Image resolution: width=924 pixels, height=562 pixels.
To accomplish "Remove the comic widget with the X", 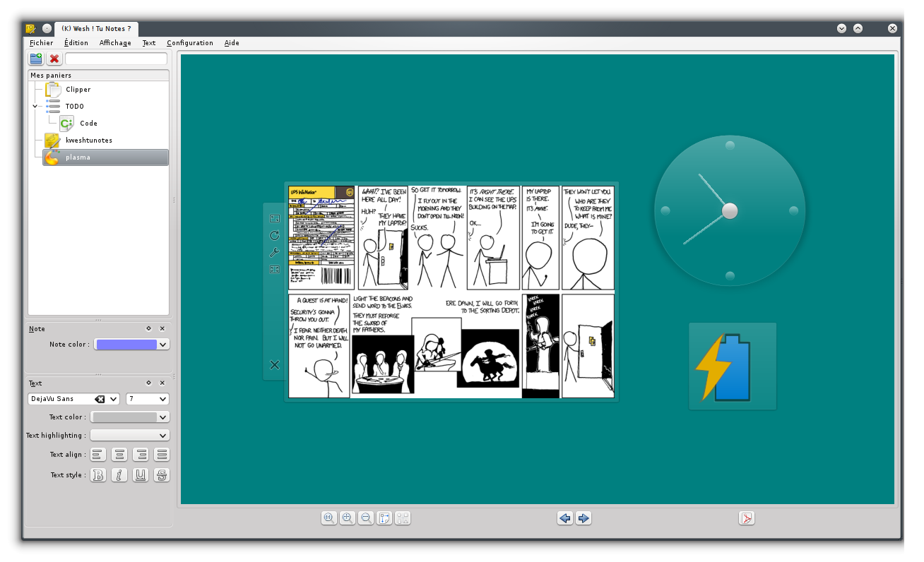I will click(x=275, y=365).
